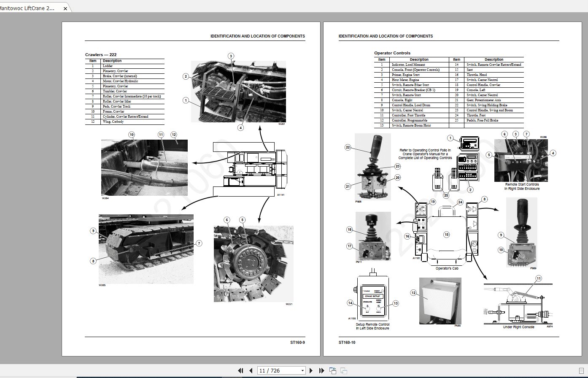Go forward to the next view
This screenshot has height=378, width=588.
click(x=343, y=370)
